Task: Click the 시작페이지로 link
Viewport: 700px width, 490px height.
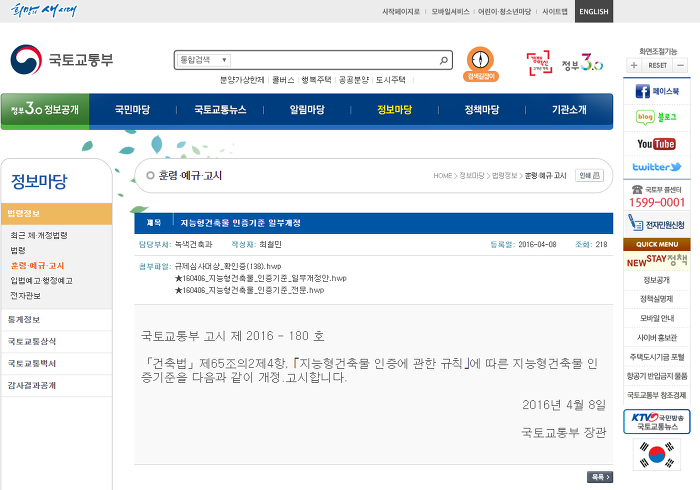Action: pos(401,12)
